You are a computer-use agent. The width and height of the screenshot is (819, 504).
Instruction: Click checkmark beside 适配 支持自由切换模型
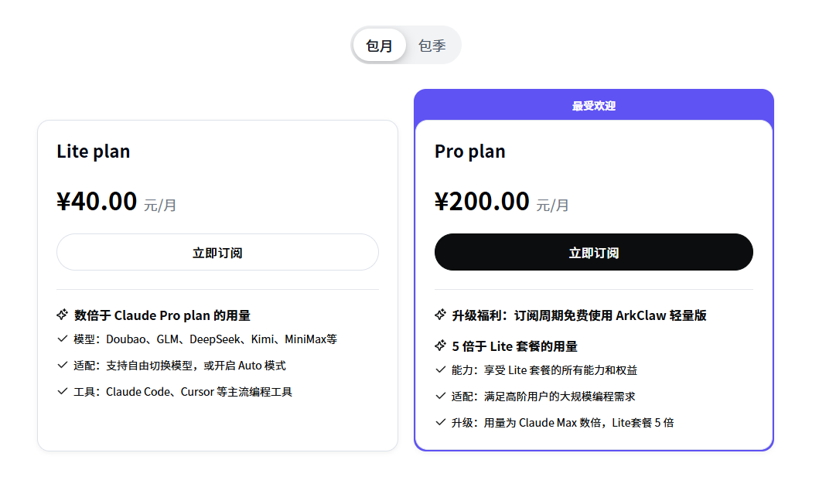63,365
